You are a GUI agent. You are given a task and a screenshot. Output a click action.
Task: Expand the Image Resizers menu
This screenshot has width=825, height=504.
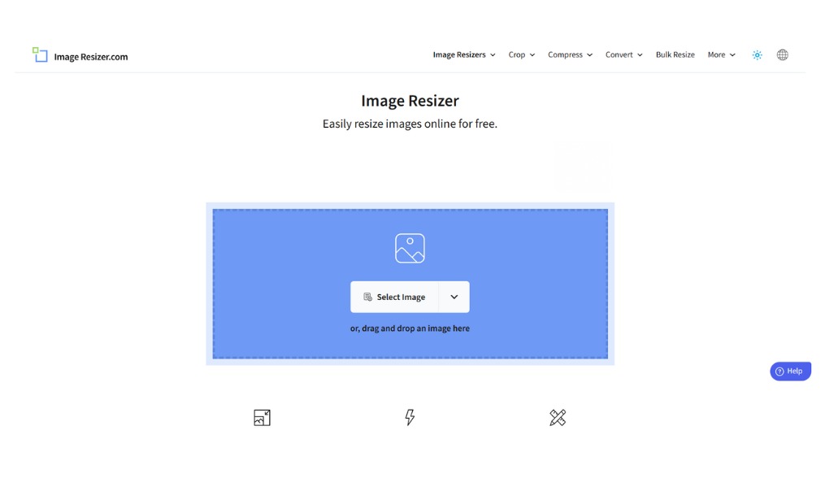tap(463, 55)
